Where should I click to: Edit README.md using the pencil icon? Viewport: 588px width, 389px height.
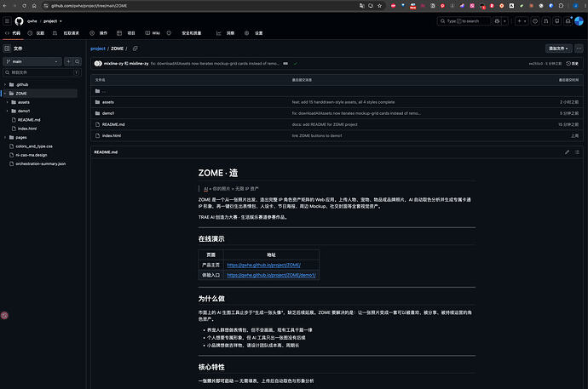(x=567, y=152)
